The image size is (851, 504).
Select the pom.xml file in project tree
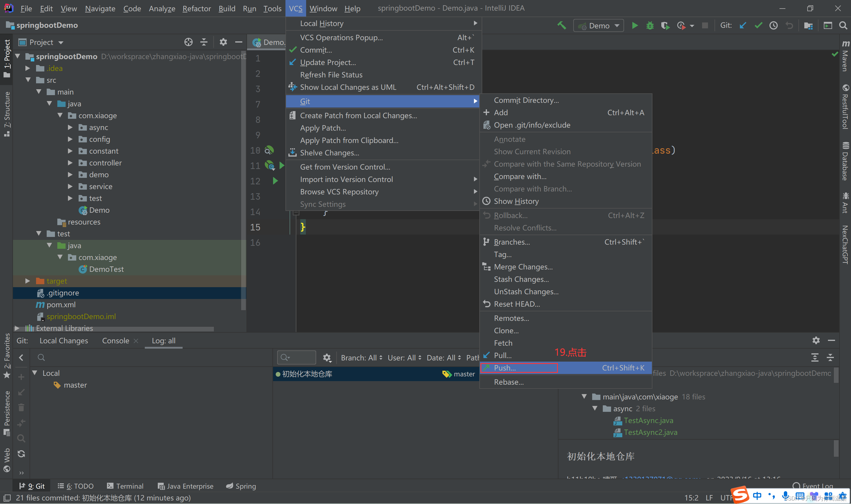[61, 305]
